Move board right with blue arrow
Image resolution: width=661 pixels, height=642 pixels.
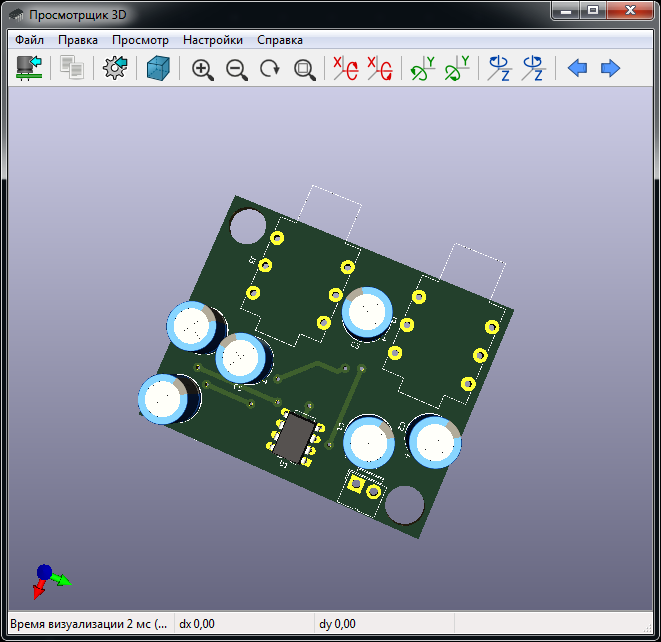pyautogui.click(x=610, y=69)
